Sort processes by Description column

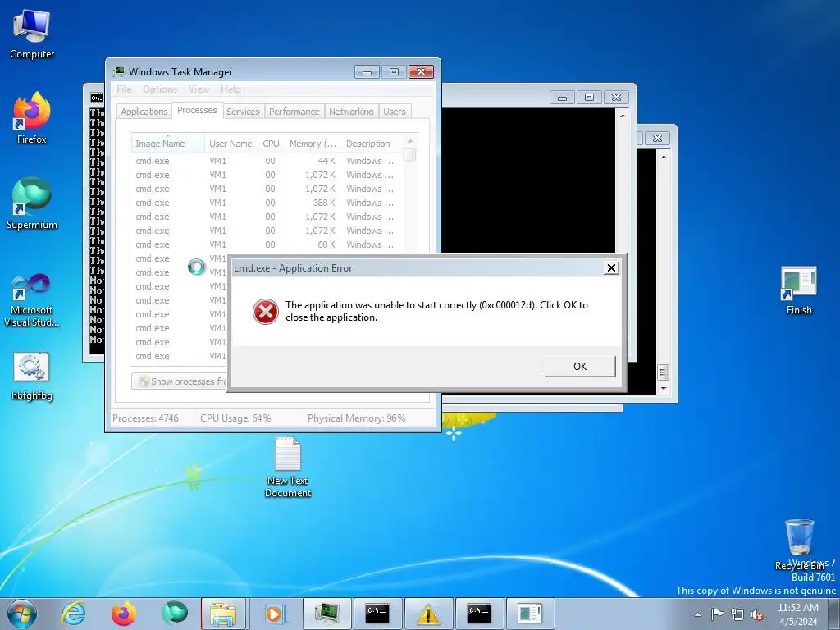[372, 144]
